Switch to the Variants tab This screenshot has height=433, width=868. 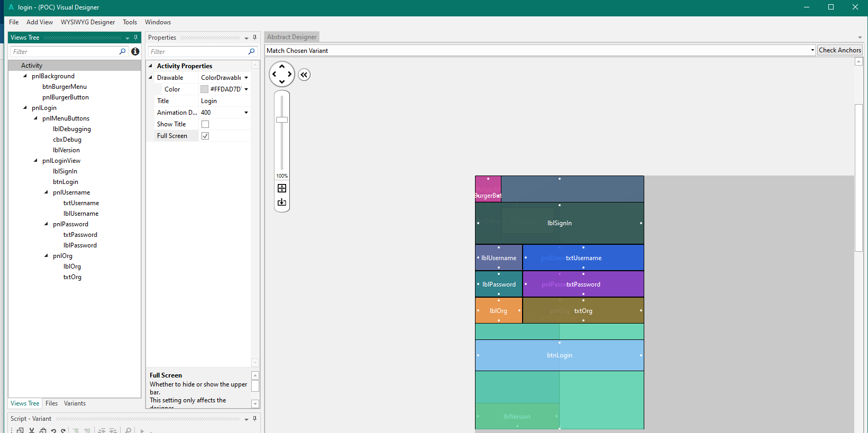[75, 403]
